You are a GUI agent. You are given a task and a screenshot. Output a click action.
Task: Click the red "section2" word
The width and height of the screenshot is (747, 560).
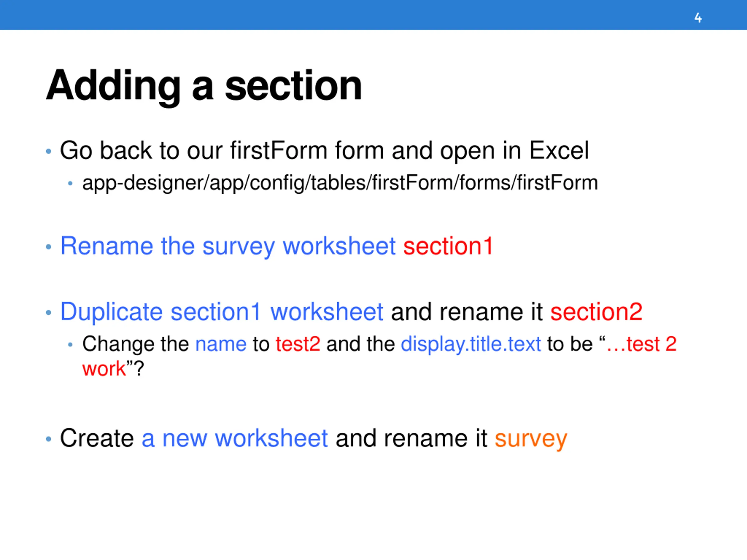[596, 311]
